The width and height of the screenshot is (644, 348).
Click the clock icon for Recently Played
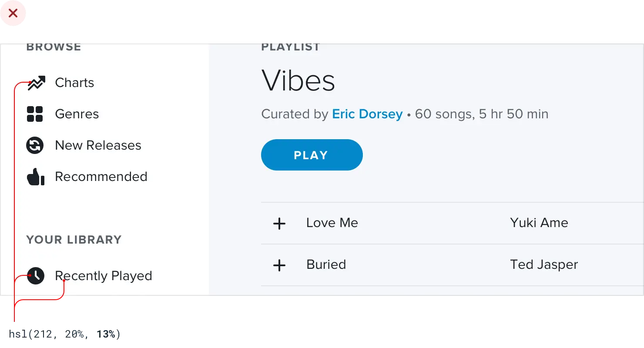36,276
